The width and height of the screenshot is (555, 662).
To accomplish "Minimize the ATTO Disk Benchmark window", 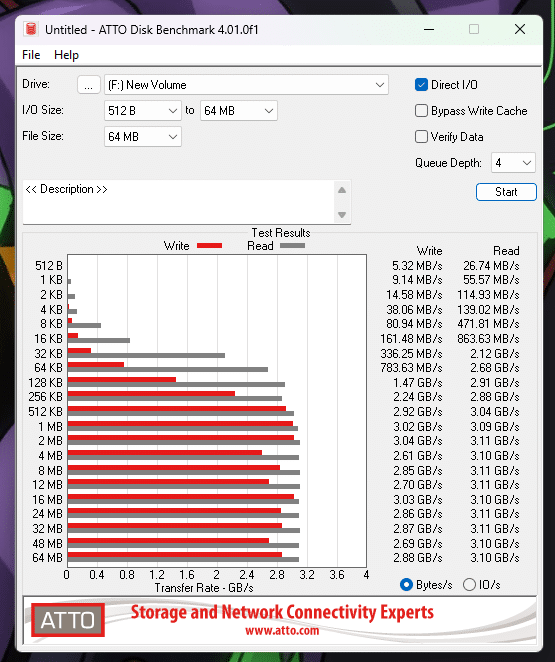I will (429, 29).
